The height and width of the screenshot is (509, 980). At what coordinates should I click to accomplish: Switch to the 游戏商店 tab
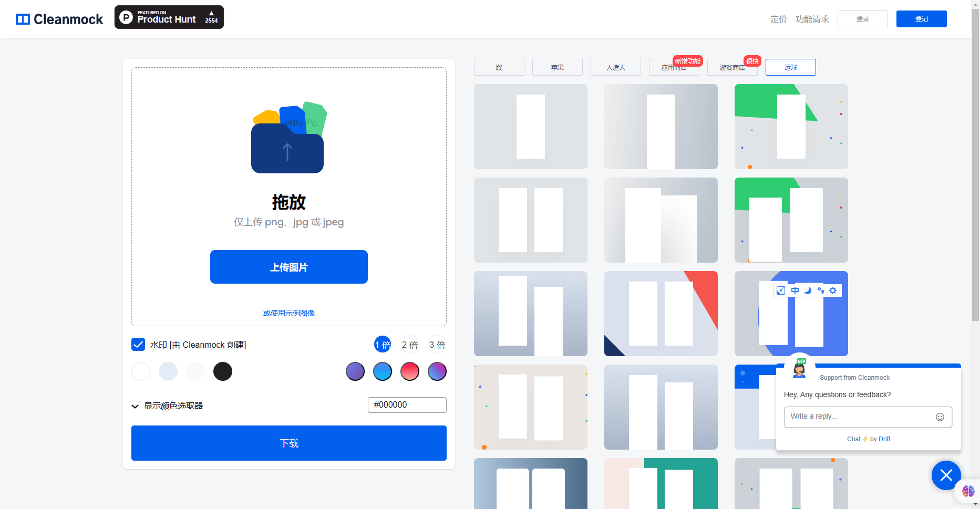732,68
